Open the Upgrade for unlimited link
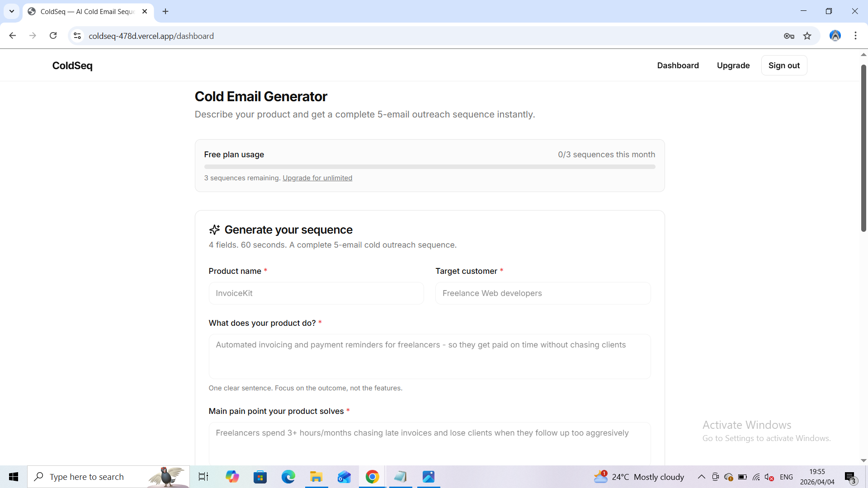This screenshot has height=488, width=868. (x=317, y=178)
